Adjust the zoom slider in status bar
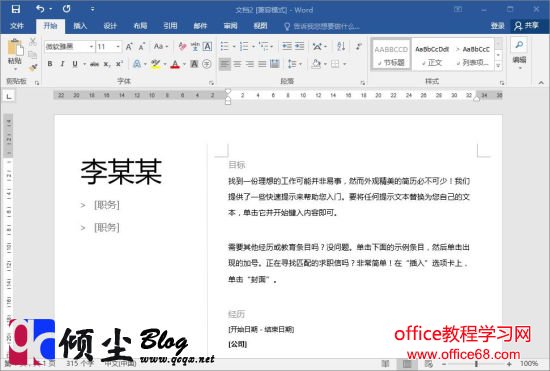550x371 pixels. [x=476, y=364]
